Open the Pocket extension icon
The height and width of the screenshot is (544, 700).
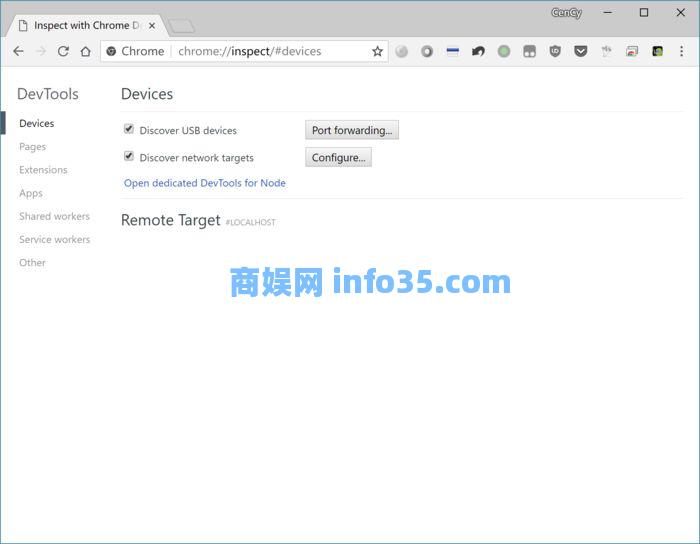point(580,51)
